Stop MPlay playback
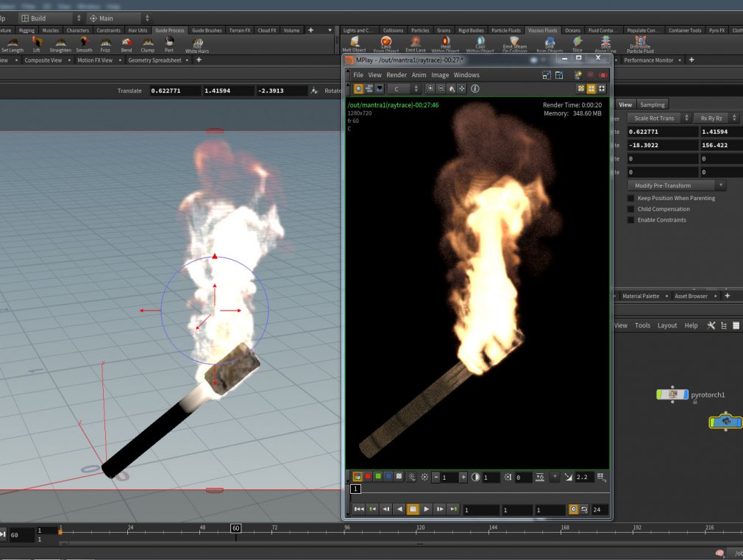 pyautogui.click(x=413, y=509)
